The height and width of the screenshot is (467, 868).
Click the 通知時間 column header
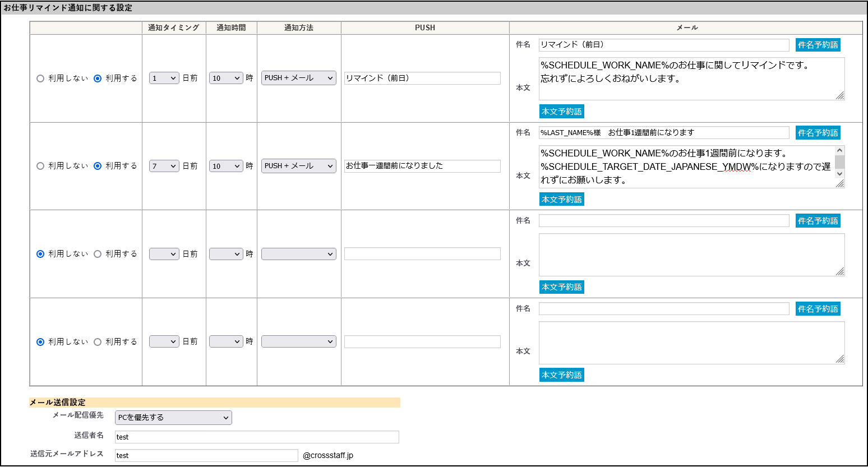pos(232,27)
